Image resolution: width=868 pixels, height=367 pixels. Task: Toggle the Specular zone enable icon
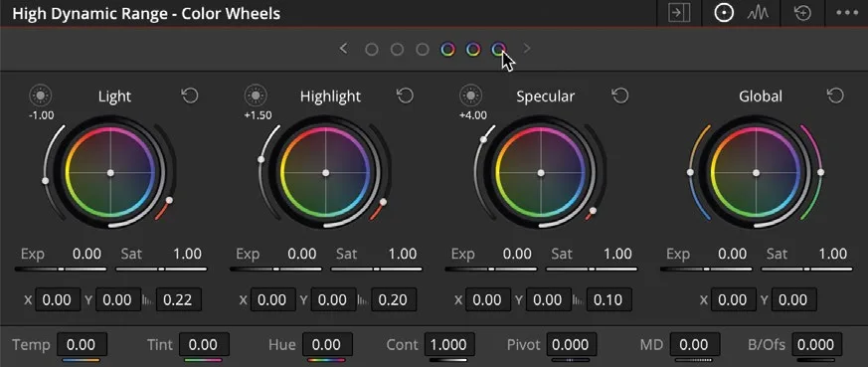(470, 95)
